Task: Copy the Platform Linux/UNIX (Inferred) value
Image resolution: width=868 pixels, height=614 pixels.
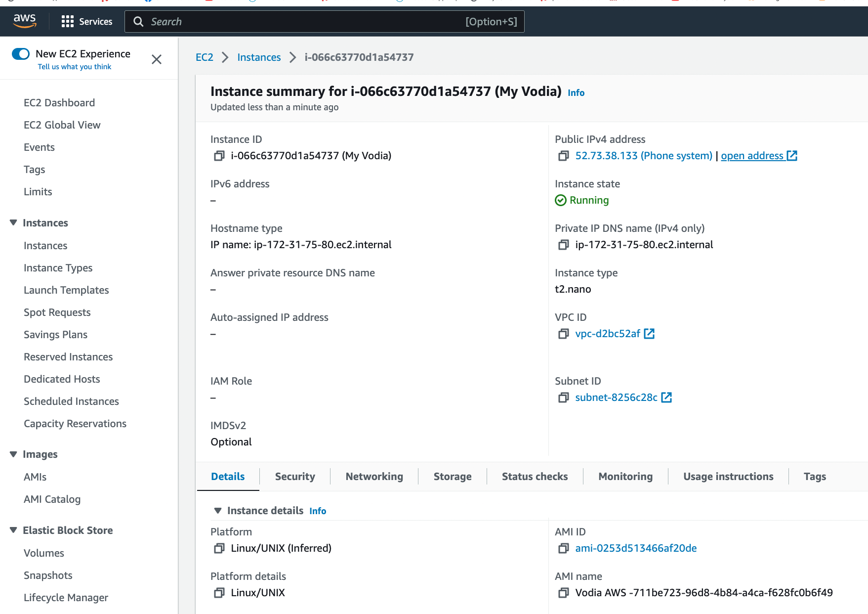Action: point(219,548)
